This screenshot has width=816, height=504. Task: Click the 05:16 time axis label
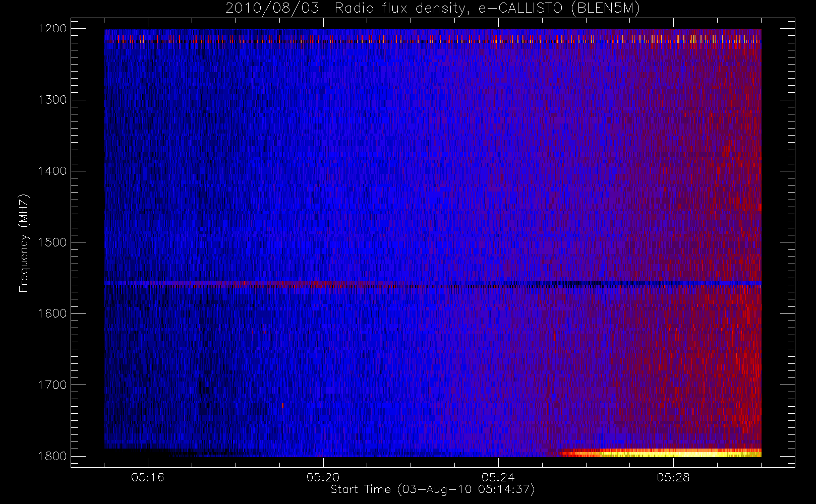pos(148,477)
